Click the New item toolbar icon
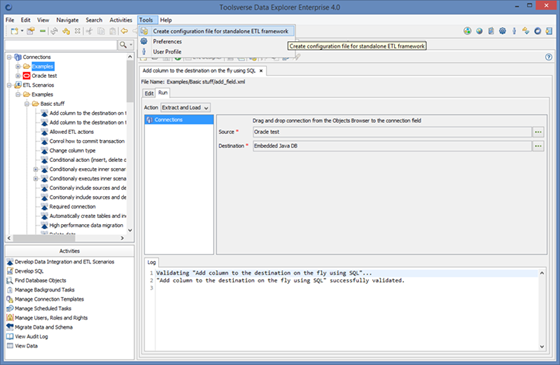The image size is (560, 365). point(14,31)
